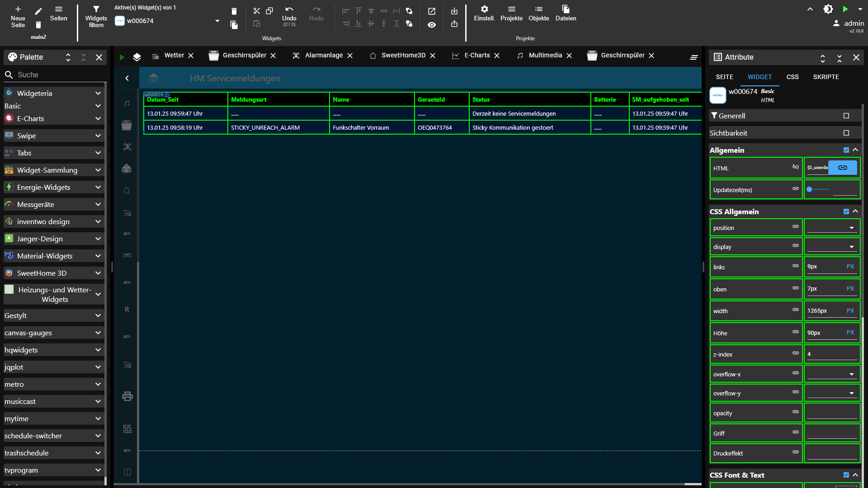Open the display dropdown
868x488 pixels.
click(832, 247)
